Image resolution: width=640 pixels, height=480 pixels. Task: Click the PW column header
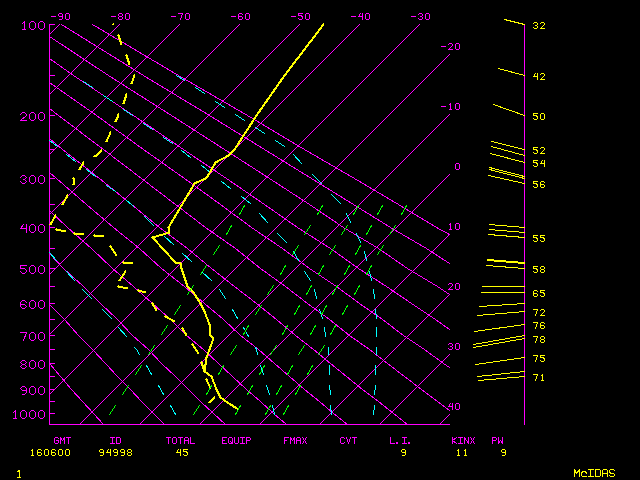pyautogui.click(x=497, y=440)
